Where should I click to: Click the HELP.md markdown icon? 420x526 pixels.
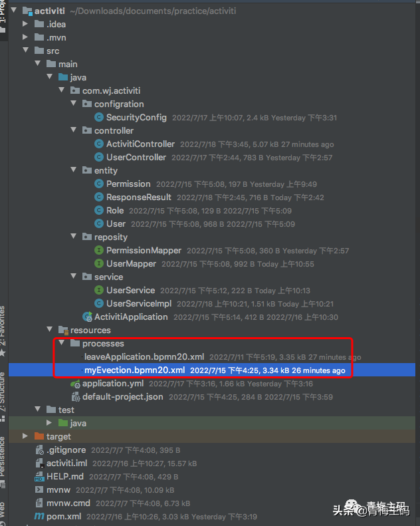click(x=39, y=476)
